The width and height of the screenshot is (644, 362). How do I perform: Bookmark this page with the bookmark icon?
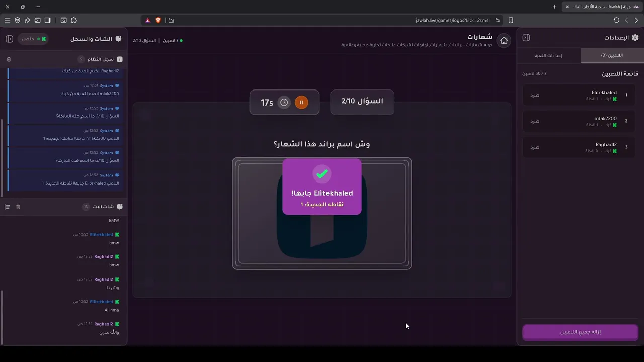point(511,20)
